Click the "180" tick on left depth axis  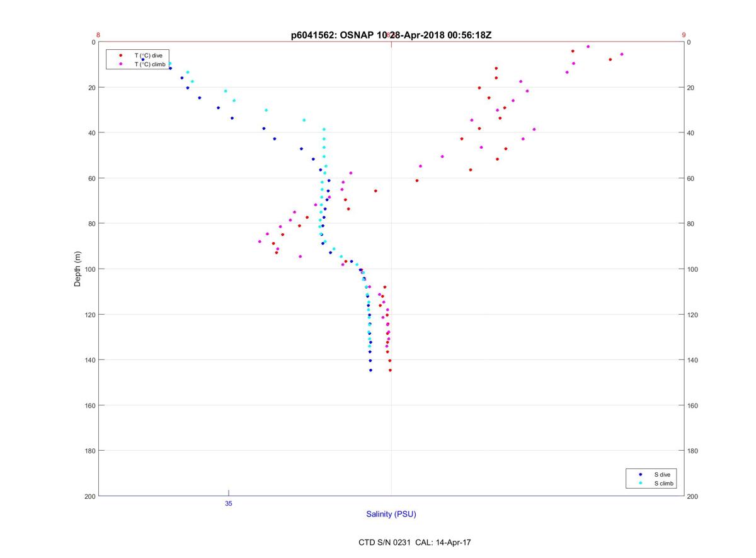coord(89,451)
